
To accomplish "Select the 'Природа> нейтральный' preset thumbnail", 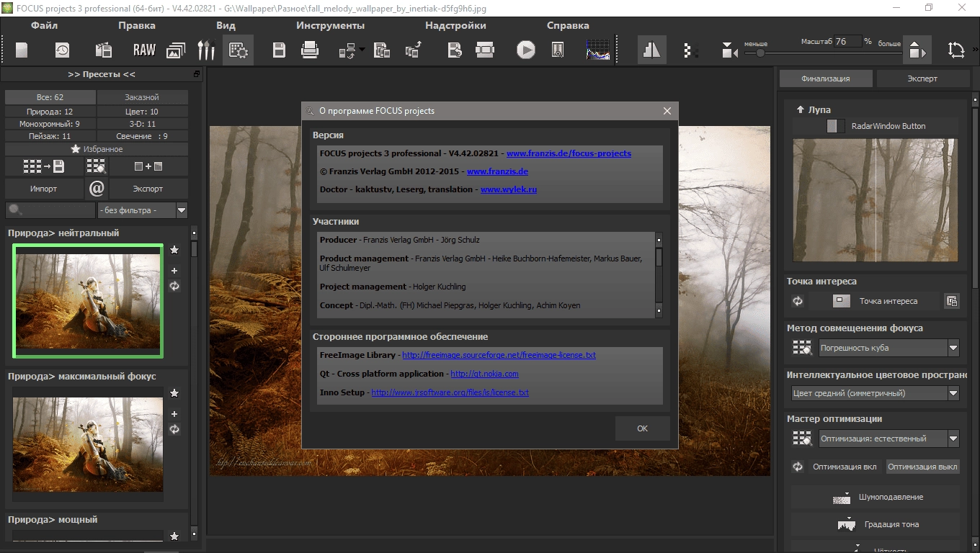I will pyautogui.click(x=88, y=301).
